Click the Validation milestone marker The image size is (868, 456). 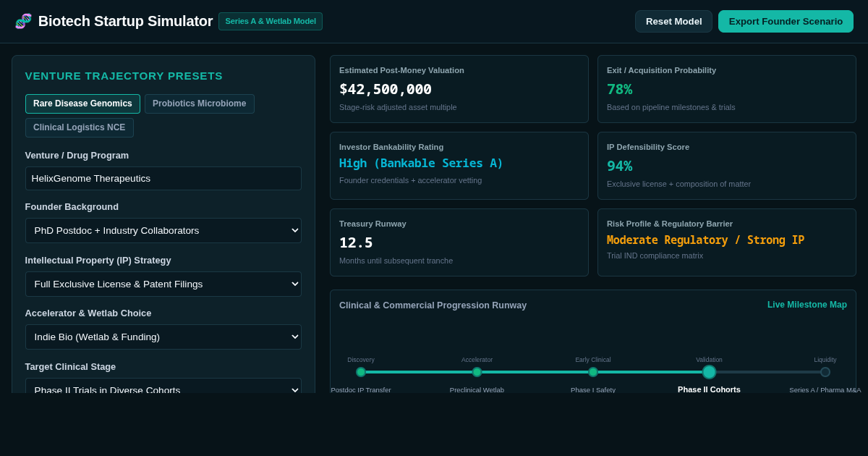click(709, 372)
